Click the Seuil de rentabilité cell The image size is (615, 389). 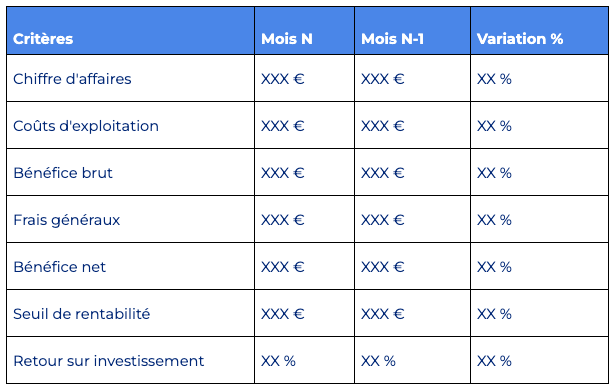pyautogui.click(x=131, y=313)
